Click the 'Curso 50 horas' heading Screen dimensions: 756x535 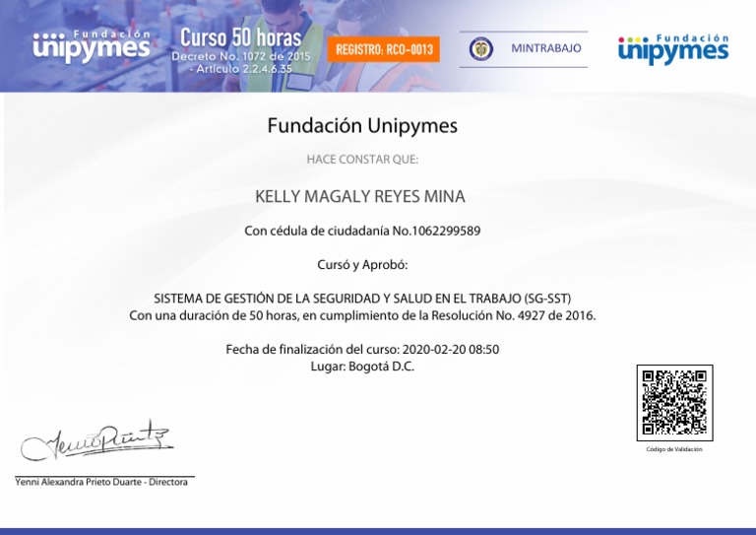[240, 37]
